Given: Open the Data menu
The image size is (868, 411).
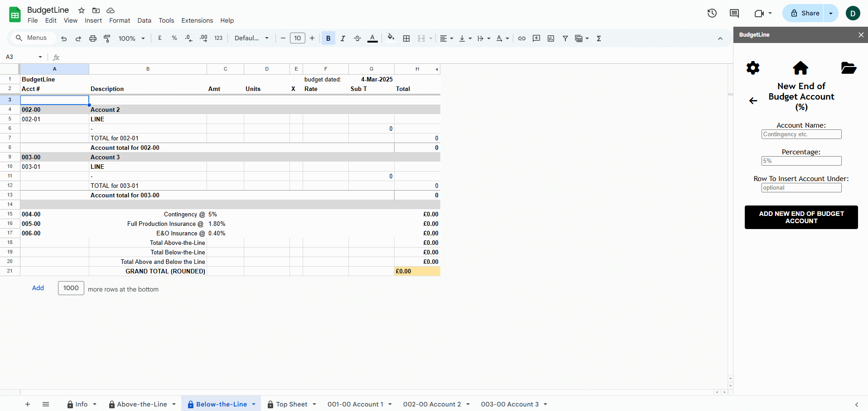Looking at the screenshot, I should point(145,20).
